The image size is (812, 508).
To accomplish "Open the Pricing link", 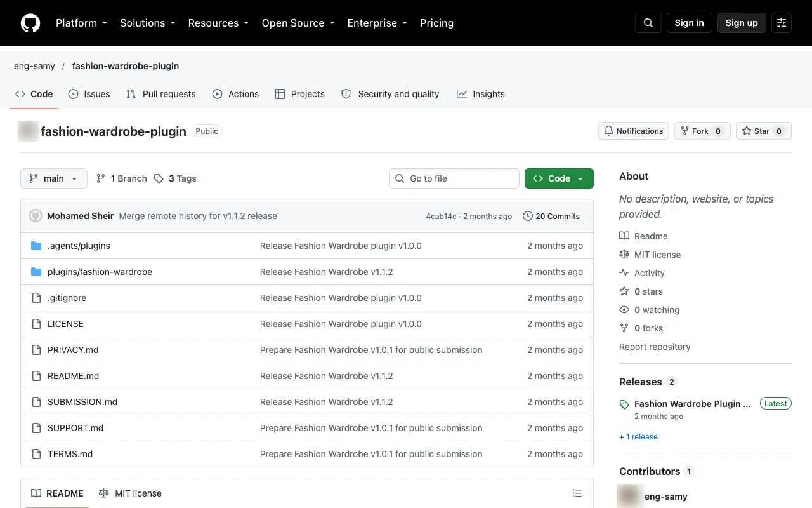I will coord(437,23).
